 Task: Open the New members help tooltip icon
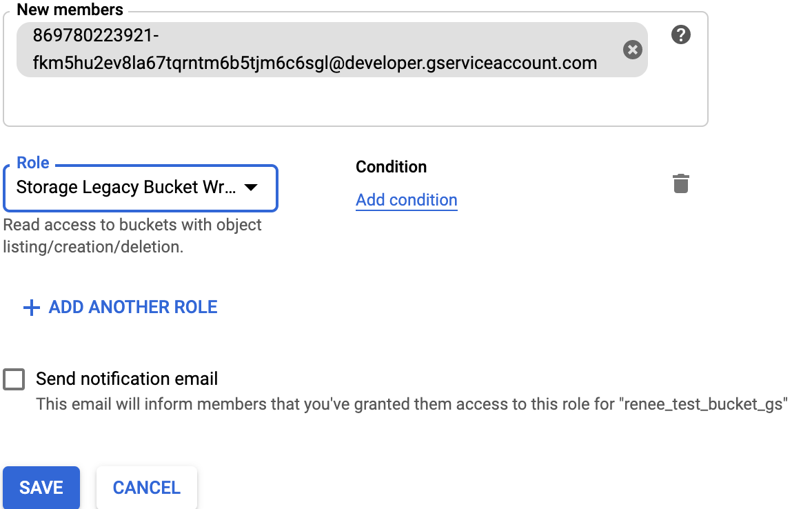(x=681, y=34)
